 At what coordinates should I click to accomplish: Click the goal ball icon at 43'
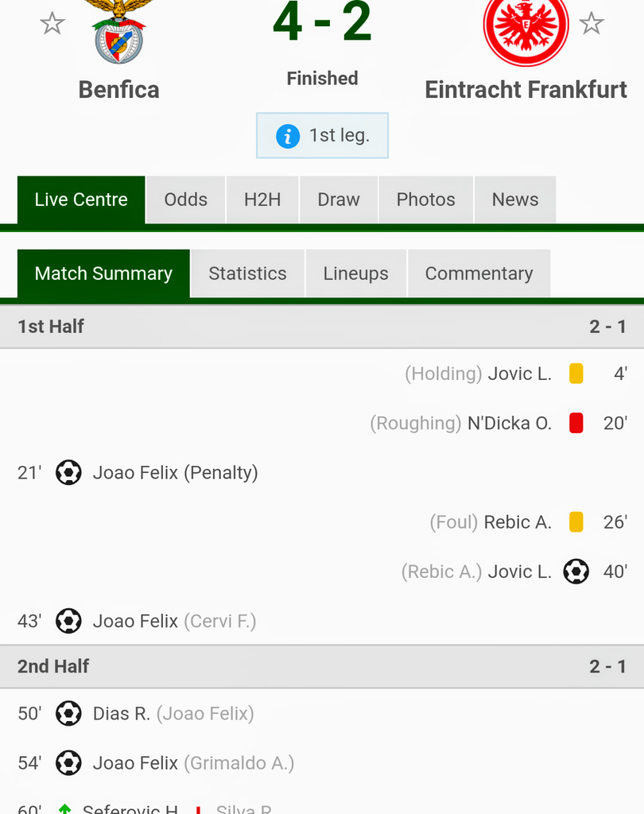(68, 621)
